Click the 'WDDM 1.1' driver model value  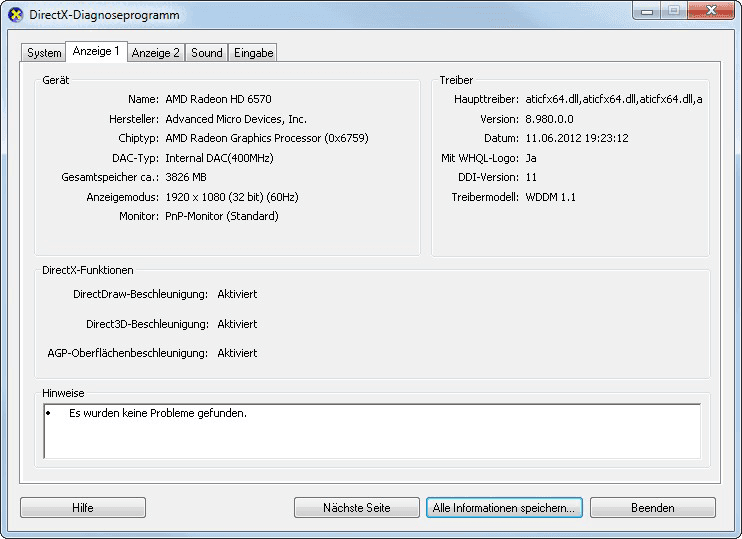[550, 197]
